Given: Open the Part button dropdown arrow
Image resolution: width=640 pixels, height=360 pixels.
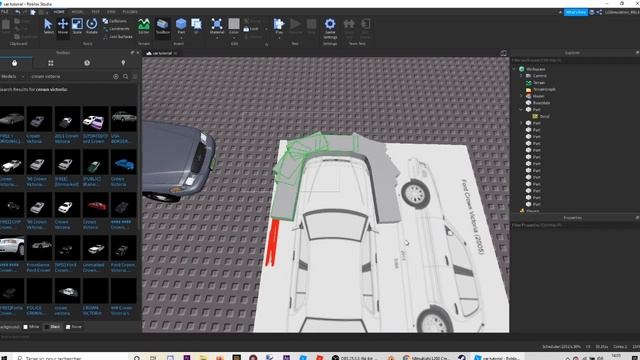Looking at the screenshot, I should [181, 38].
